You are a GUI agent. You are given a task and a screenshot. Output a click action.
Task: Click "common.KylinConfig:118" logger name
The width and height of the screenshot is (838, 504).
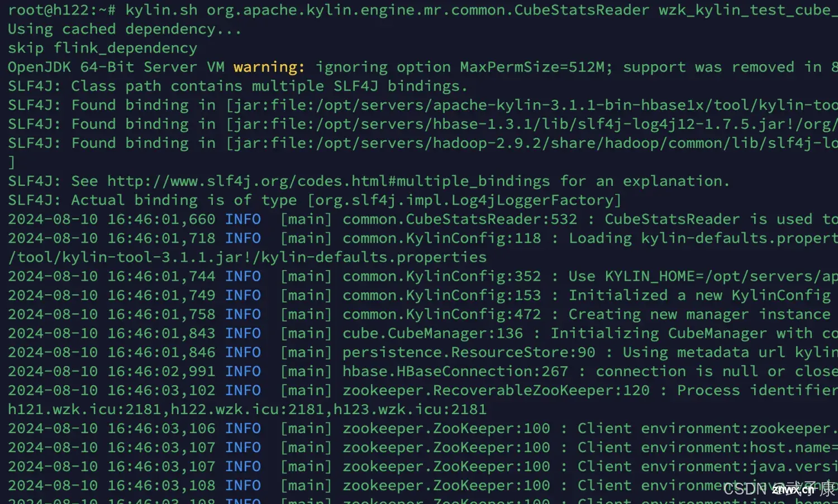(442, 238)
